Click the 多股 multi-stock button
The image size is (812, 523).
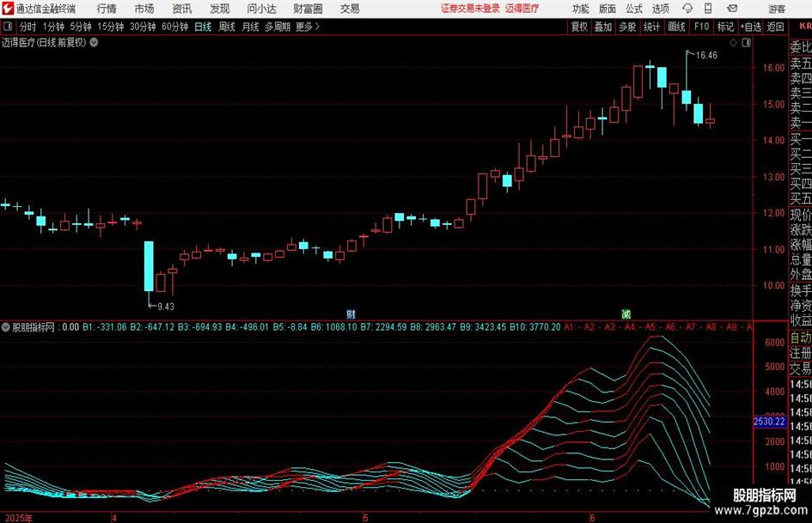tap(627, 27)
